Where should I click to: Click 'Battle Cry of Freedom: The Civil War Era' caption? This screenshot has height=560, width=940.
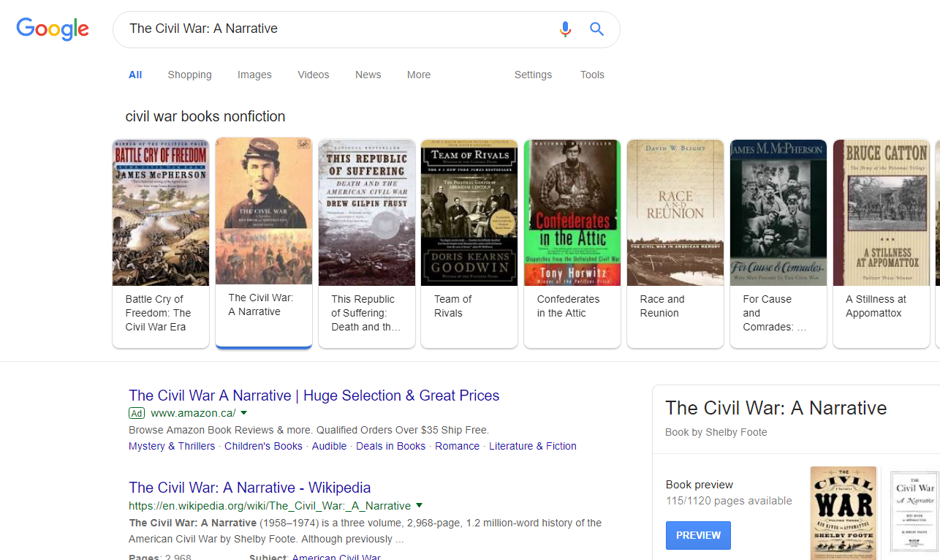(x=158, y=313)
